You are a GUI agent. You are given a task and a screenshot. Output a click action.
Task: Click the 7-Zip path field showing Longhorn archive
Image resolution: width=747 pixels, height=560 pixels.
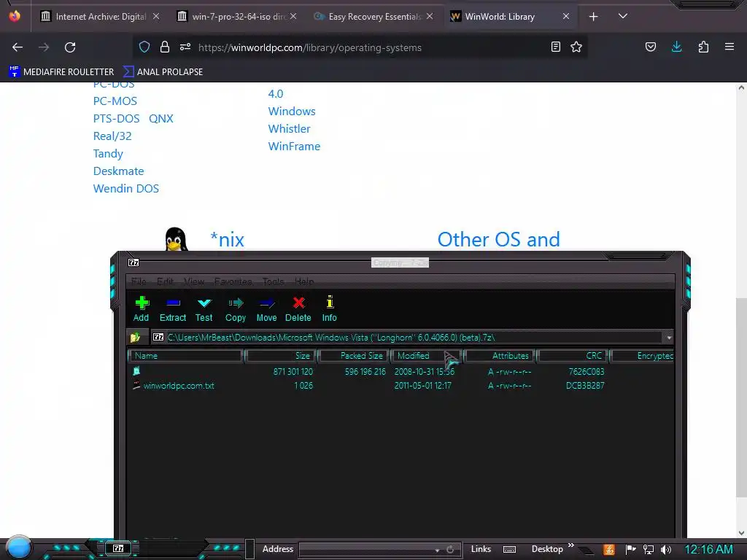pyautogui.click(x=408, y=337)
